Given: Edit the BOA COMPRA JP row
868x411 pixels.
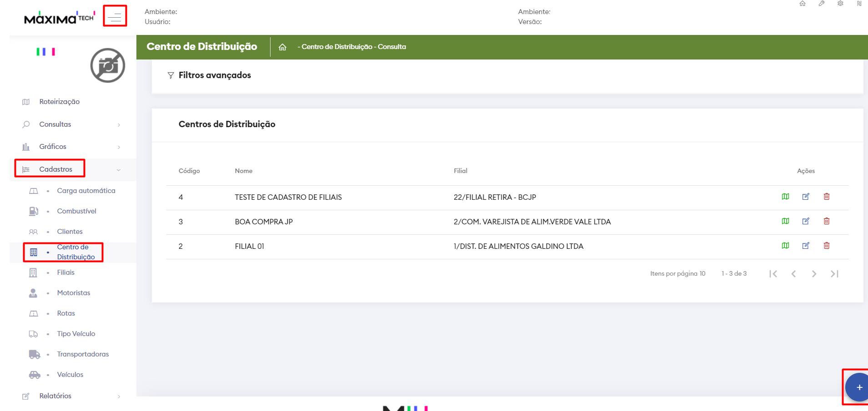Looking at the screenshot, I should click(x=806, y=221).
